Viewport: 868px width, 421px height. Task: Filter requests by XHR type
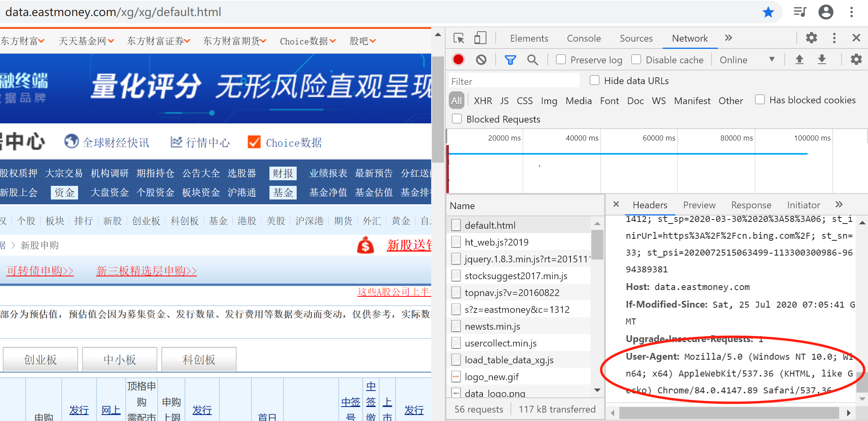pos(483,101)
